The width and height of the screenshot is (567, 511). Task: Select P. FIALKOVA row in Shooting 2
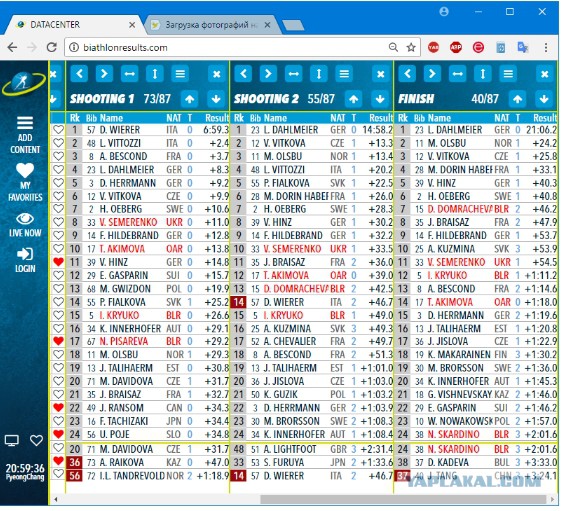pos(312,183)
